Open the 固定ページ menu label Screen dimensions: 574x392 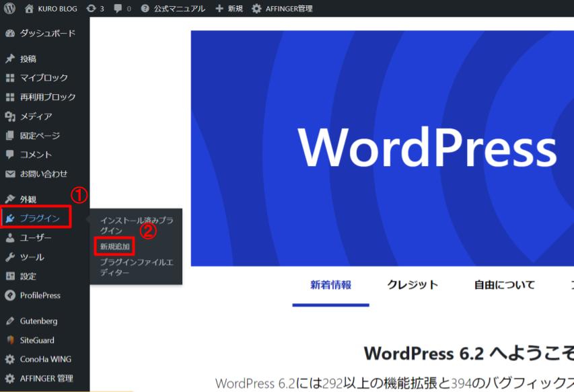(40, 136)
